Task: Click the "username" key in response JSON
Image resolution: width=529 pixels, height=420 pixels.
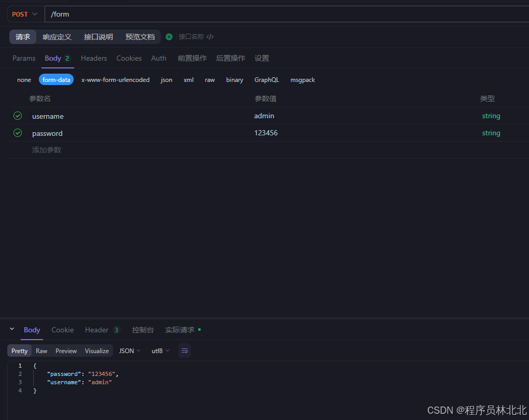Action: [64, 382]
